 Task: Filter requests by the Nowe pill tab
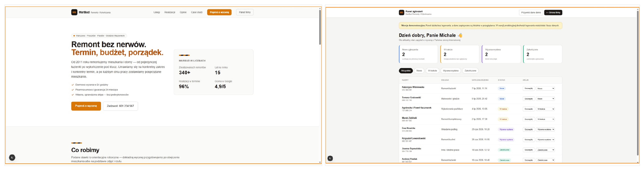click(x=419, y=71)
